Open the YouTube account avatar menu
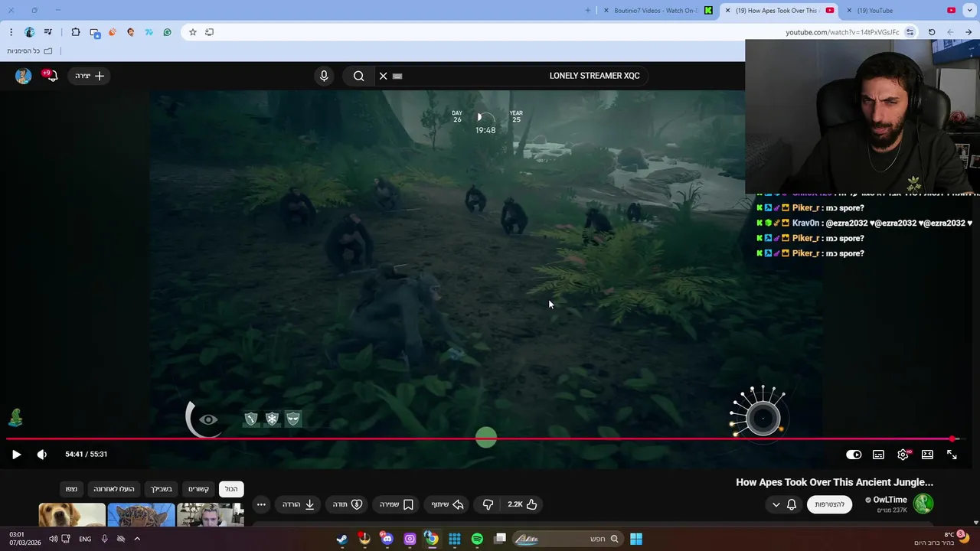The height and width of the screenshot is (551, 980). click(23, 76)
